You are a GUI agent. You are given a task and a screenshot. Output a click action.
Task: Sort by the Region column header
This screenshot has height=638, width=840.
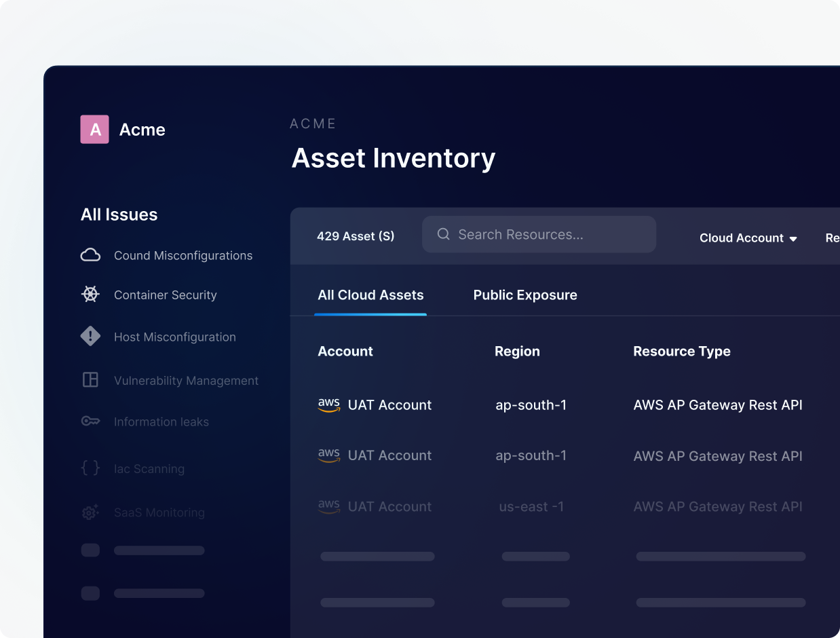[517, 352]
